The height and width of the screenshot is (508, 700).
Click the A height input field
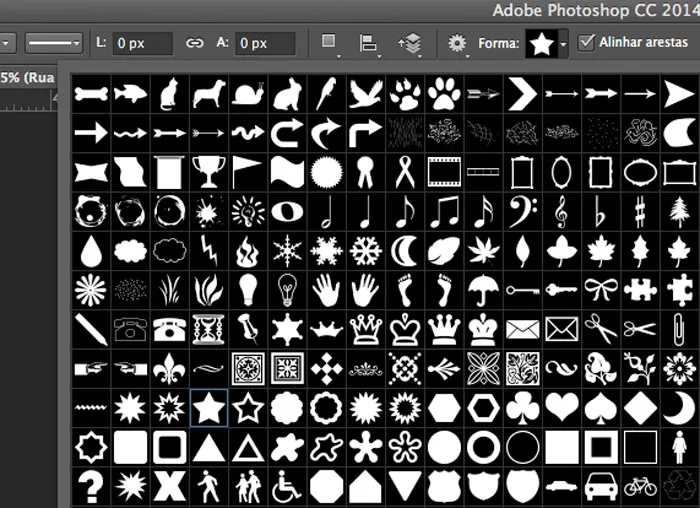265,43
